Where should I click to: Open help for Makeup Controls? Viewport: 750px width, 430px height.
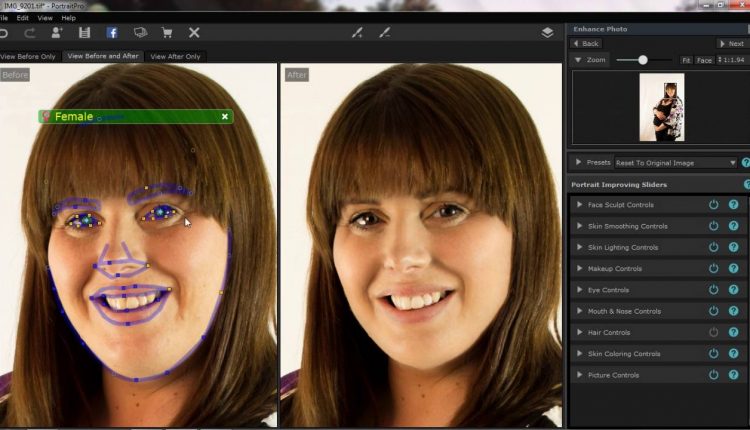click(733, 268)
